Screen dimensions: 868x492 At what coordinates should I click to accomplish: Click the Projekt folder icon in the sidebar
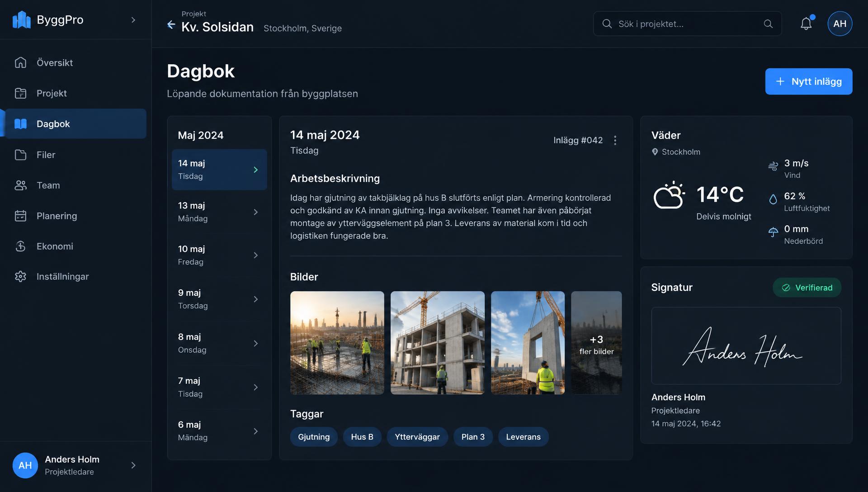(x=21, y=93)
